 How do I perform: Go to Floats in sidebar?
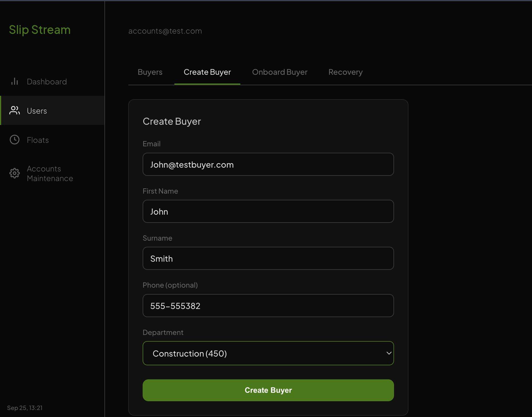pos(52,140)
